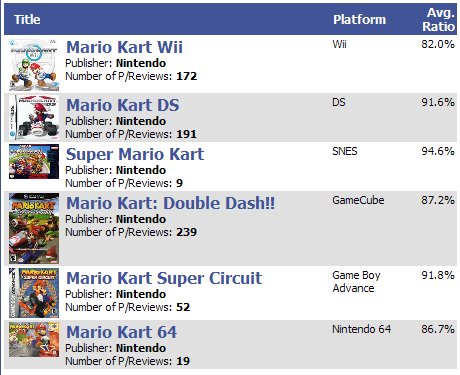Image resolution: width=460 pixels, height=375 pixels.
Task: Visit the Mario Kart Super Circuit link
Action: (x=164, y=278)
